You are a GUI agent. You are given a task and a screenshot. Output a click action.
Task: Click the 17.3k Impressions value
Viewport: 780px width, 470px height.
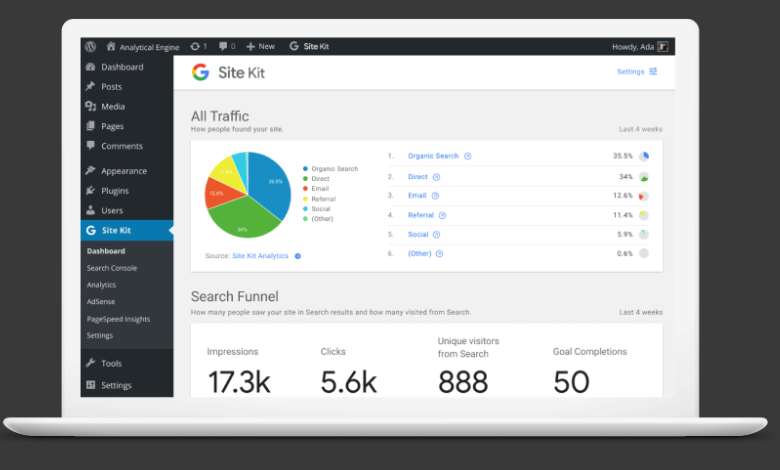coord(239,382)
